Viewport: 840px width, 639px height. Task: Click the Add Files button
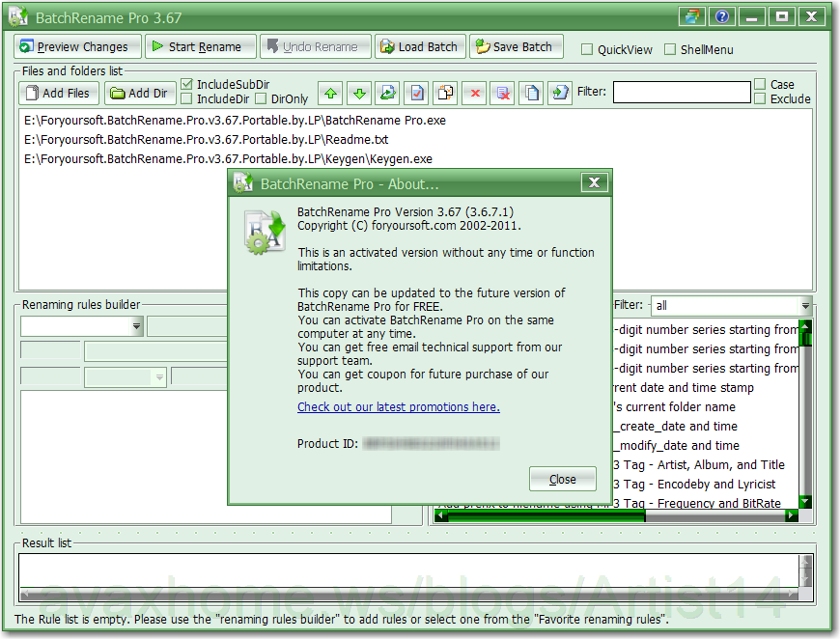pyautogui.click(x=60, y=94)
